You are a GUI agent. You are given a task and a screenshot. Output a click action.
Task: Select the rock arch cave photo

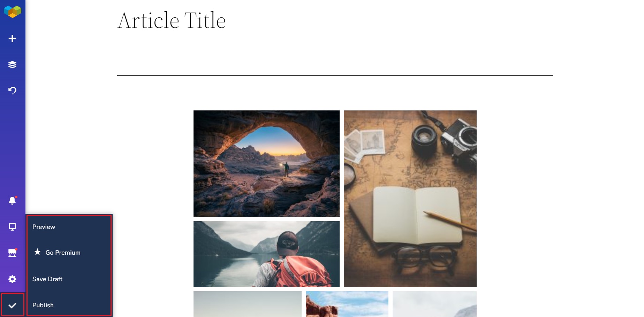(266, 163)
